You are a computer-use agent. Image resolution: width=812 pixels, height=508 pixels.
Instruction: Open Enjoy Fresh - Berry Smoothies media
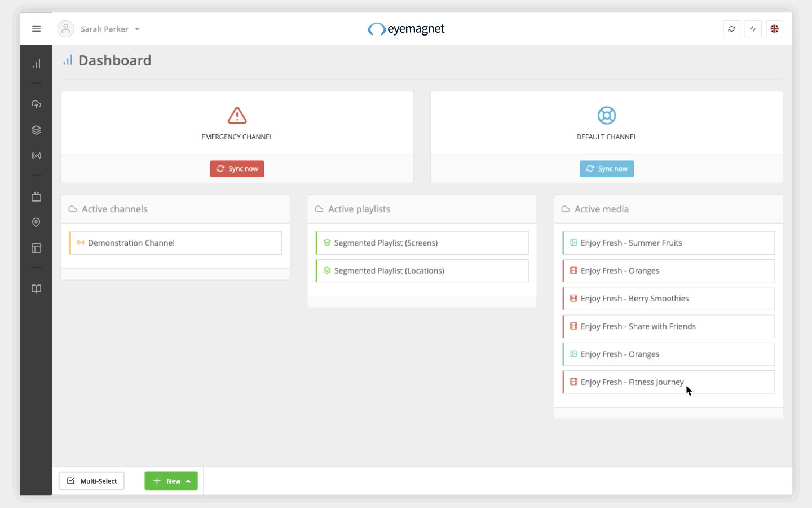tap(668, 299)
